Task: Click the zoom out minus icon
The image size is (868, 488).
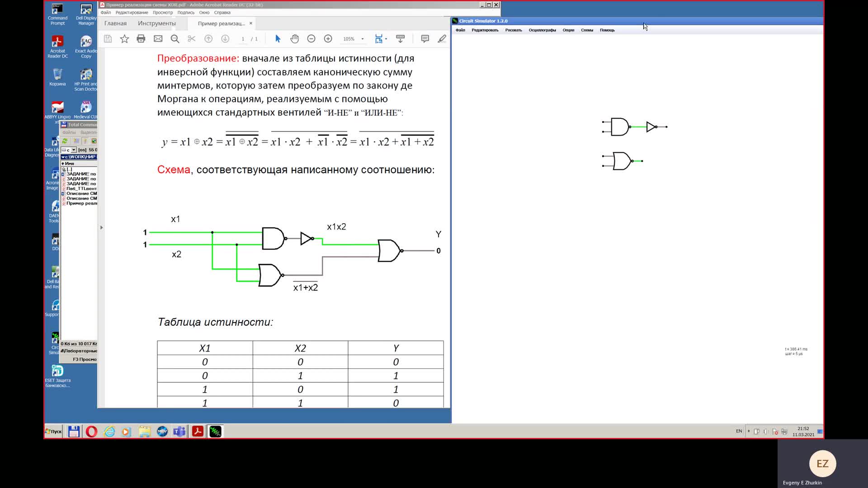Action: [311, 39]
